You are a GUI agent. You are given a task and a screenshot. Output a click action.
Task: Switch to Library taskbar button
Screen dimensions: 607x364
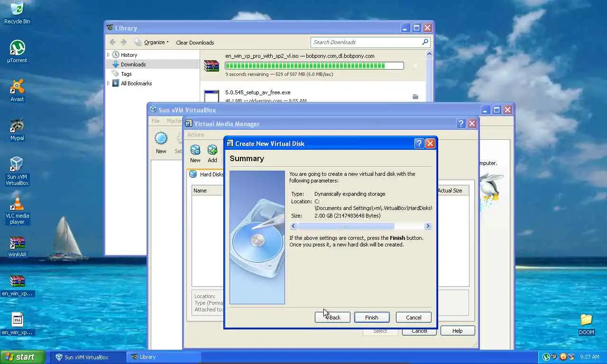(164, 357)
